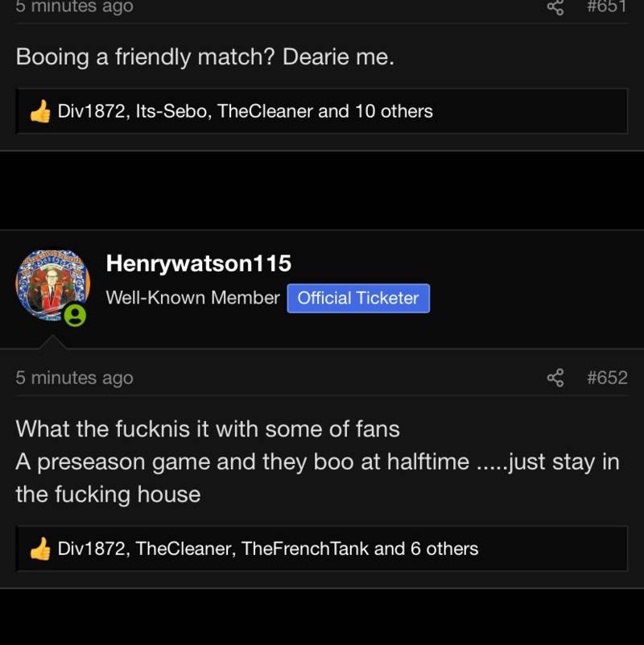Open Henrywatson115's avatar picture
This screenshot has height=645, width=644.
click(x=51, y=284)
